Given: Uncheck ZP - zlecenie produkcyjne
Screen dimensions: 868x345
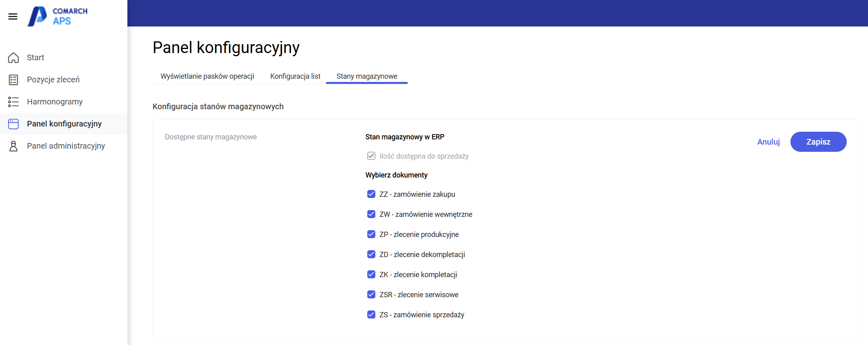Looking at the screenshot, I should tap(371, 234).
